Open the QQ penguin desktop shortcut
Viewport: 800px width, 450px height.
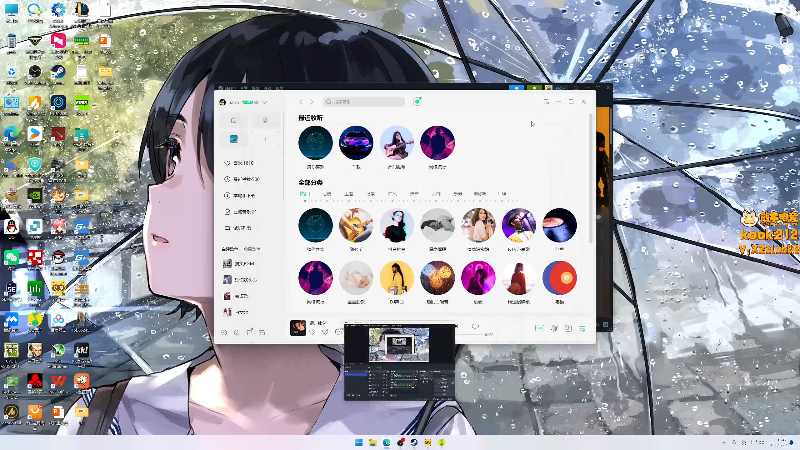tap(11, 228)
